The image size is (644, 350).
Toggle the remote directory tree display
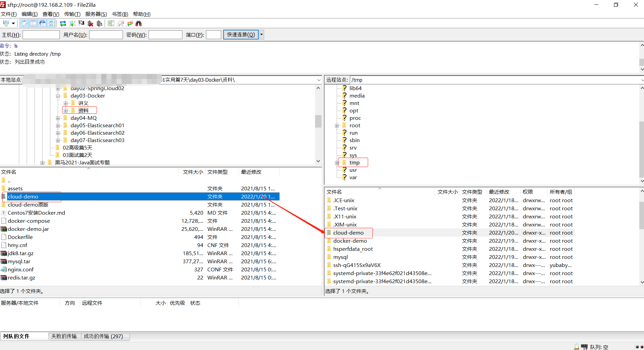click(x=43, y=23)
